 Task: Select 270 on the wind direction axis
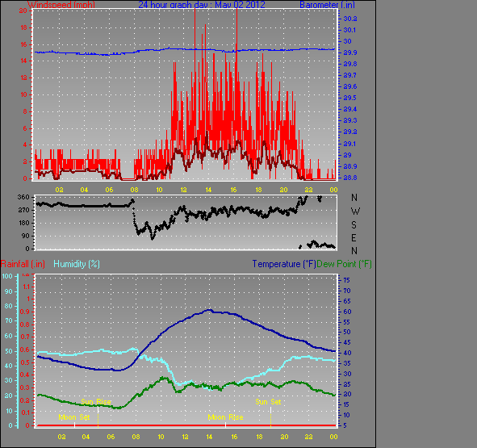[23, 211]
